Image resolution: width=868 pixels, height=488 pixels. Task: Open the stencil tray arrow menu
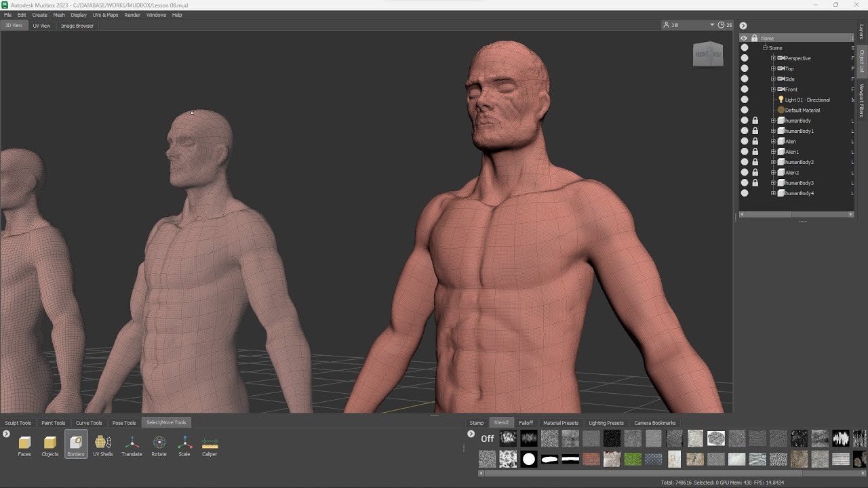click(471, 434)
